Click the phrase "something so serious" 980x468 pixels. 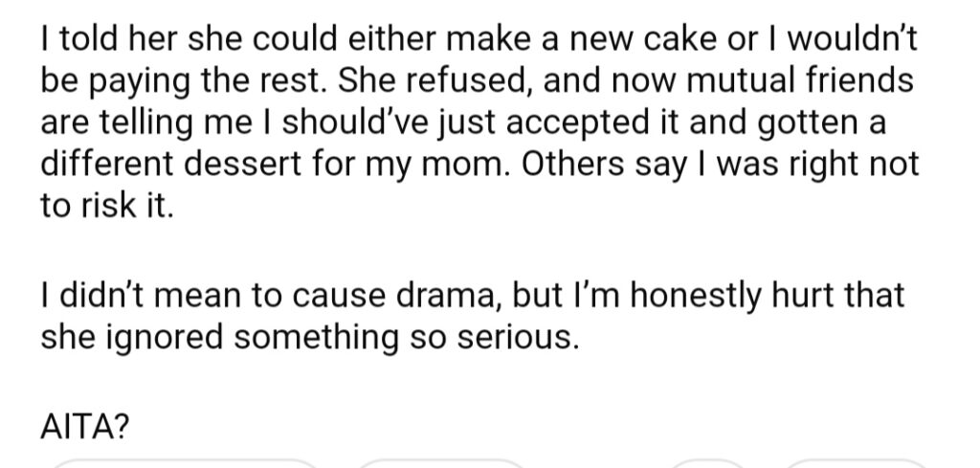(x=403, y=338)
